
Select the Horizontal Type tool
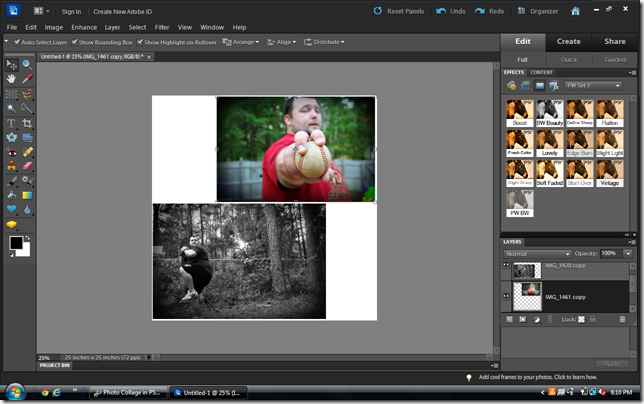pos(11,122)
